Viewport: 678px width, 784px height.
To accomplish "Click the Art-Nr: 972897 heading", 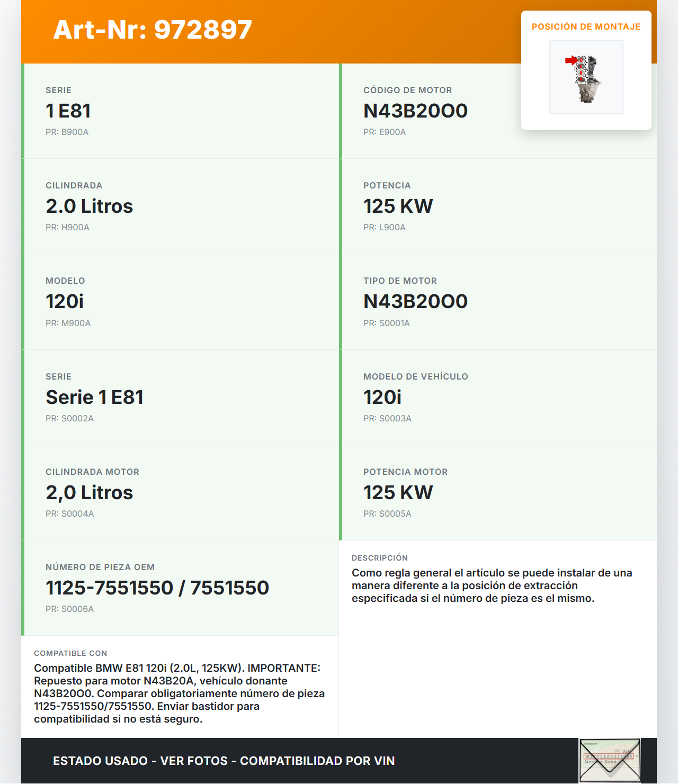I will 153,30.
